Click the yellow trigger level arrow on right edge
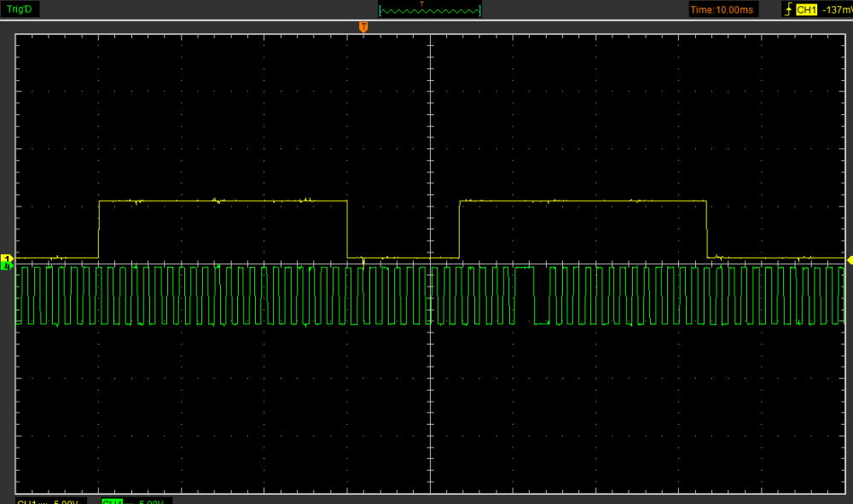The image size is (853, 504). [848, 259]
